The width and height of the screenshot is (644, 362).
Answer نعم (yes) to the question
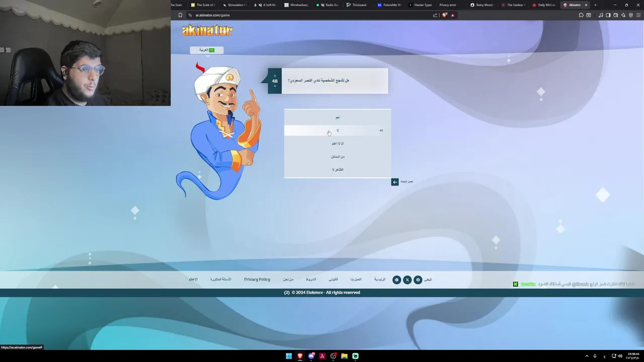tap(338, 117)
